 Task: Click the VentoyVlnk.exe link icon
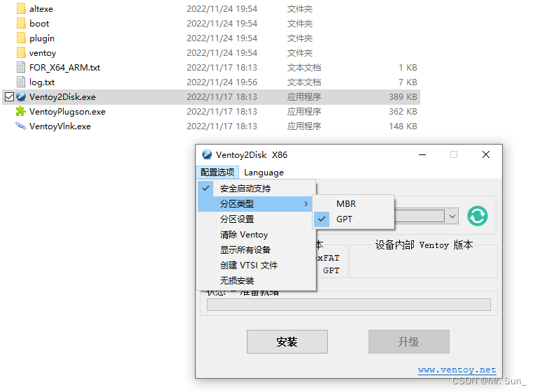(21, 126)
